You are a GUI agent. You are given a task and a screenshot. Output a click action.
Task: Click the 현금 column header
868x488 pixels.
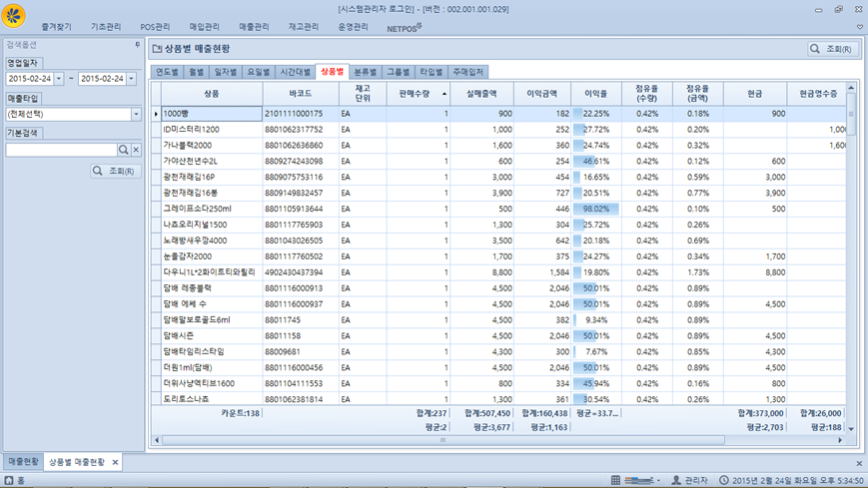coord(755,94)
